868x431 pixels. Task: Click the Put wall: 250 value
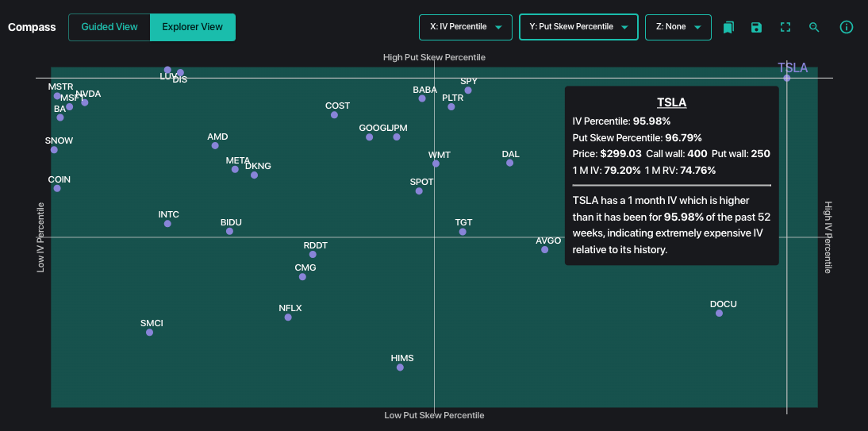click(741, 154)
